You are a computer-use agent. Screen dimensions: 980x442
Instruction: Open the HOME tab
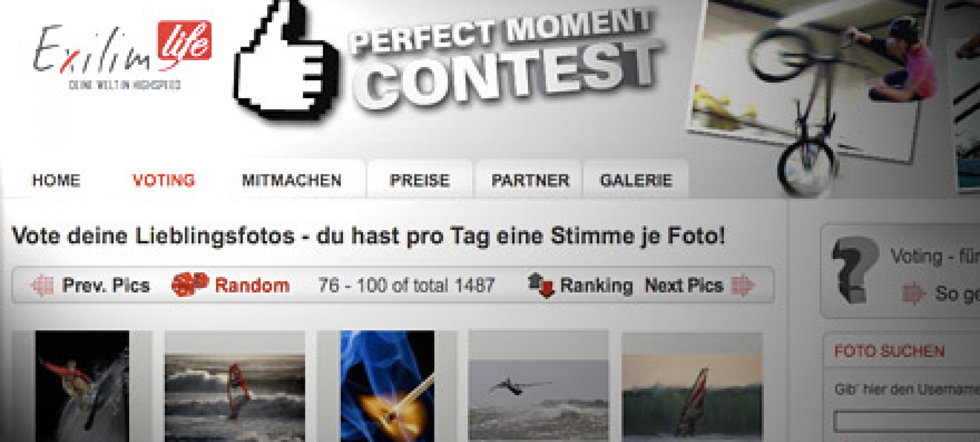pos(56,180)
